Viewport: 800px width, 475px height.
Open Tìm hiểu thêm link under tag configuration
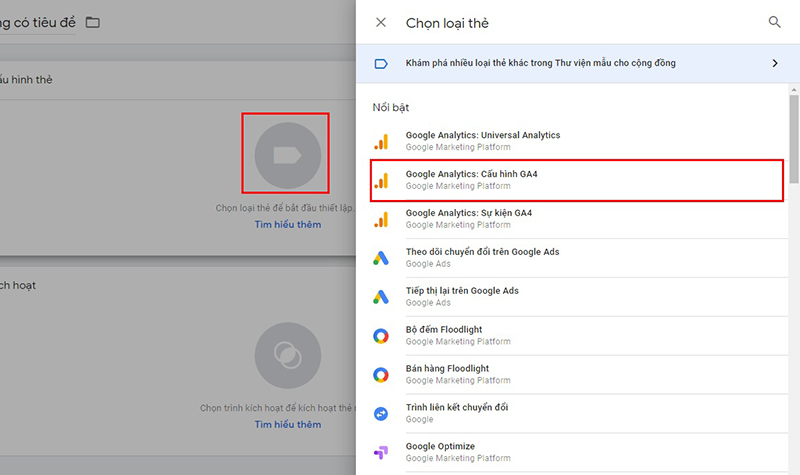pyautogui.click(x=288, y=224)
